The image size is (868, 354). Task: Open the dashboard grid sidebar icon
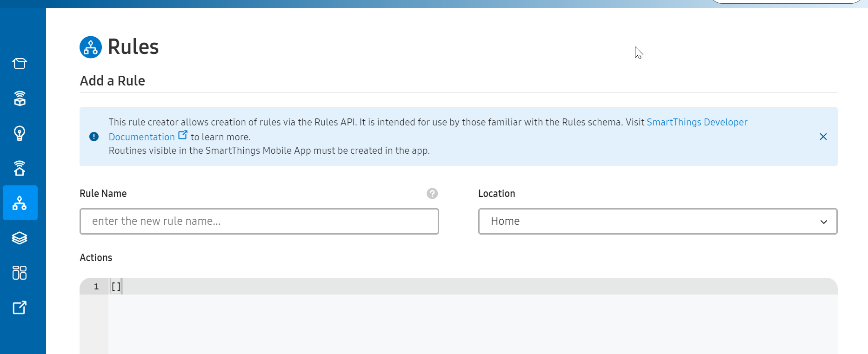click(x=20, y=273)
